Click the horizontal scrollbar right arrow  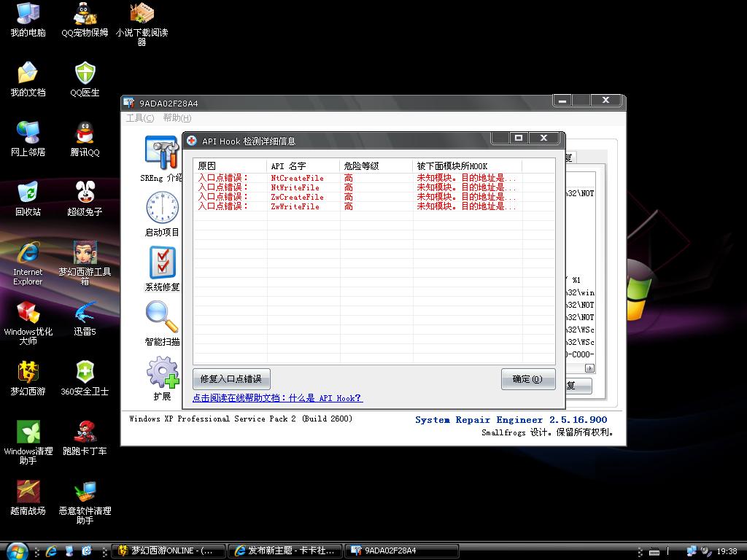pos(589,369)
